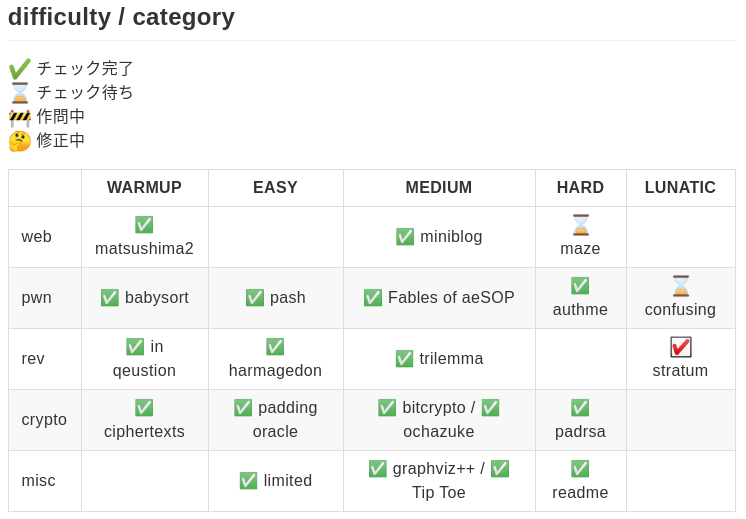The width and height of the screenshot is (746, 519).
Task: Click the LUNATIC column header
Action: 680,188
